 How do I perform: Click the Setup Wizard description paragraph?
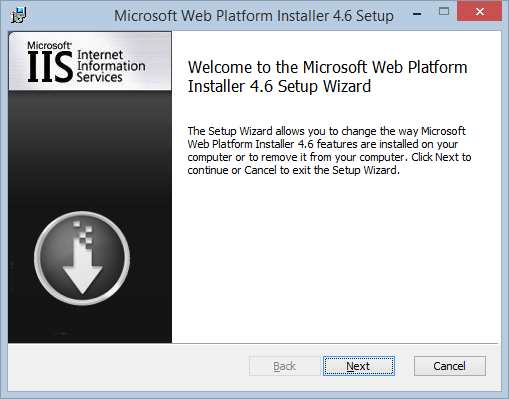click(x=329, y=150)
